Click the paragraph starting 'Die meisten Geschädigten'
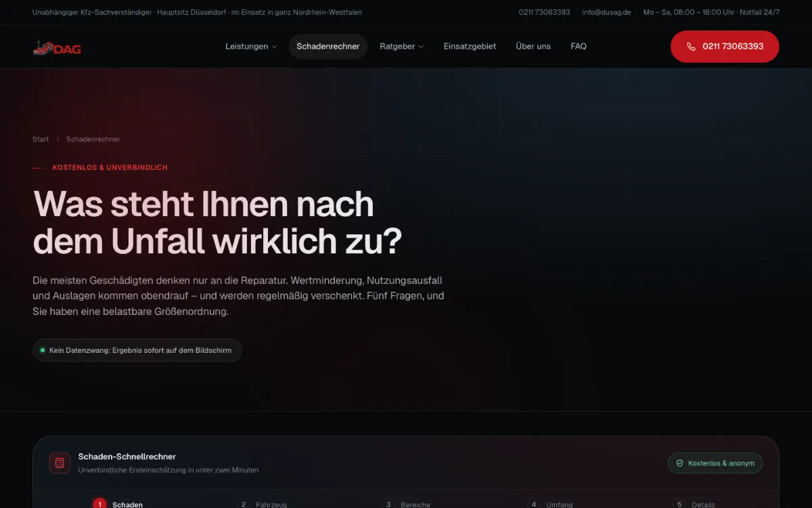 coord(238,296)
